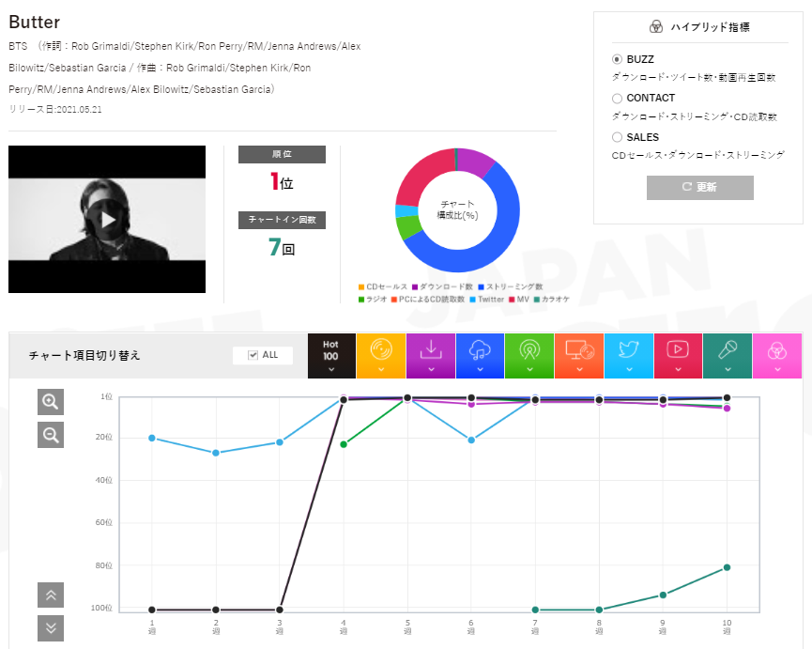Click the 7回 chart-in count
Screen dimensions: 812x649
coord(282,248)
